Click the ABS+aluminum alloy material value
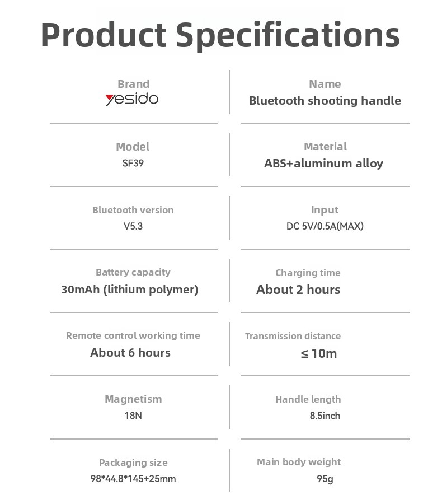The height and width of the screenshot is (504, 442). (x=324, y=164)
